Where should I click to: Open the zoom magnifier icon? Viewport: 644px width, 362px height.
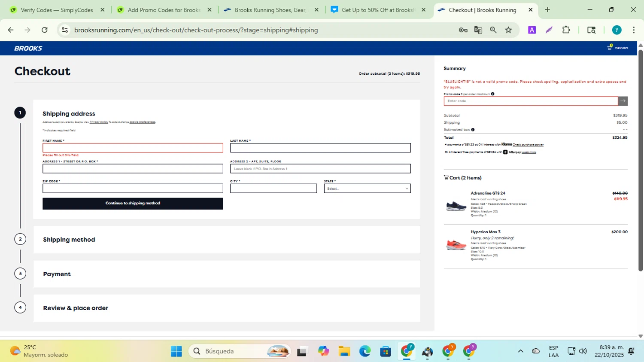[493, 30]
